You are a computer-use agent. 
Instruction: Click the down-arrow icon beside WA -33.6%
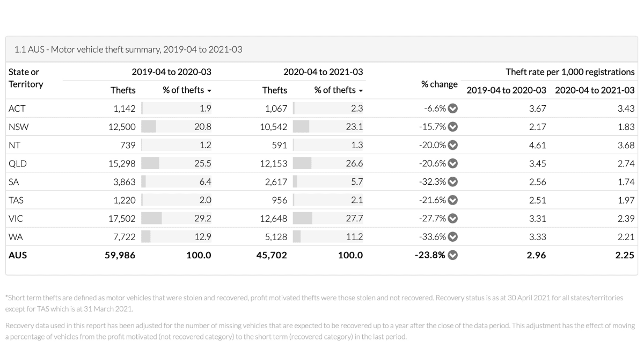[453, 236]
